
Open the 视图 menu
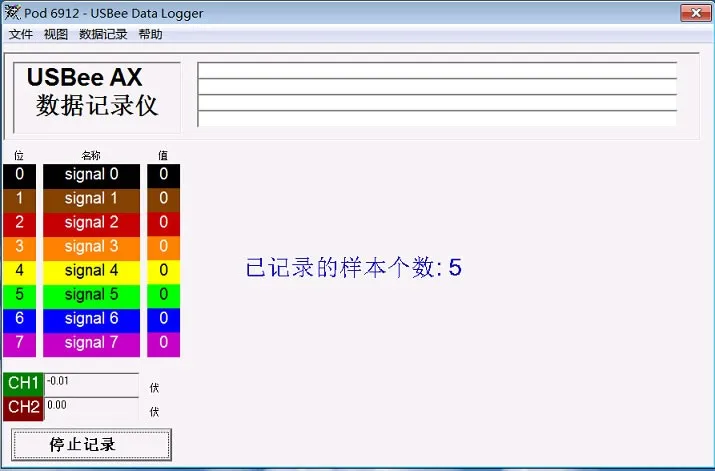coord(56,34)
